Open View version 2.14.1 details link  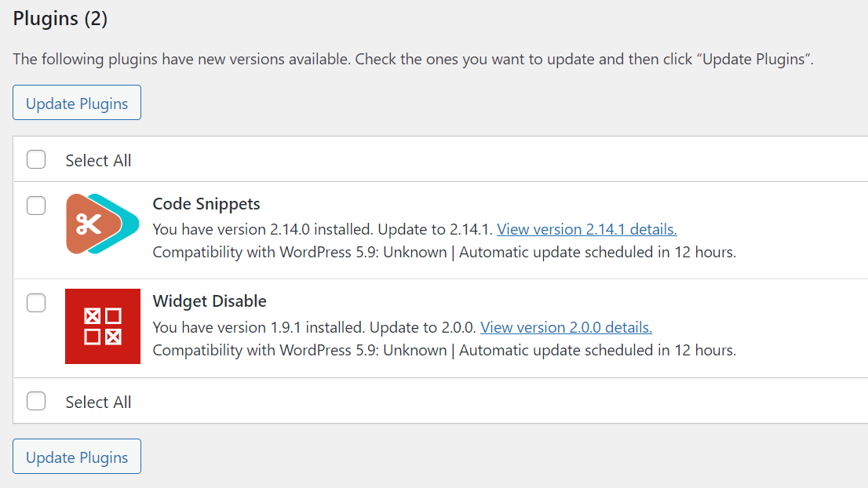point(587,229)
